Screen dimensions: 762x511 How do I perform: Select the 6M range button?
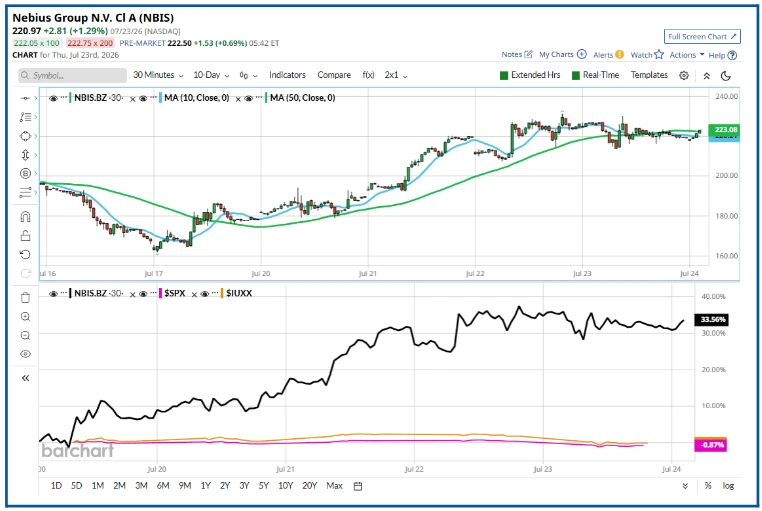coord(163,486)
